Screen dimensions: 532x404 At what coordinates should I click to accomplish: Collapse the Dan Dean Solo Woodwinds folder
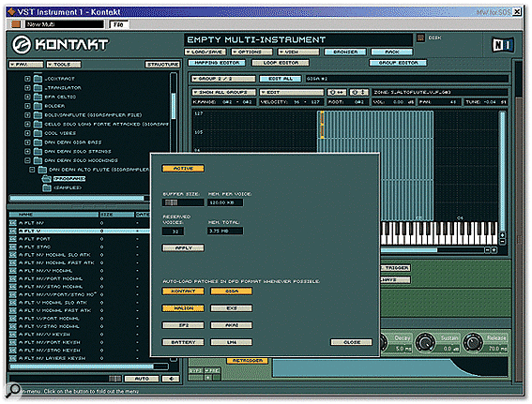point(27,160)
